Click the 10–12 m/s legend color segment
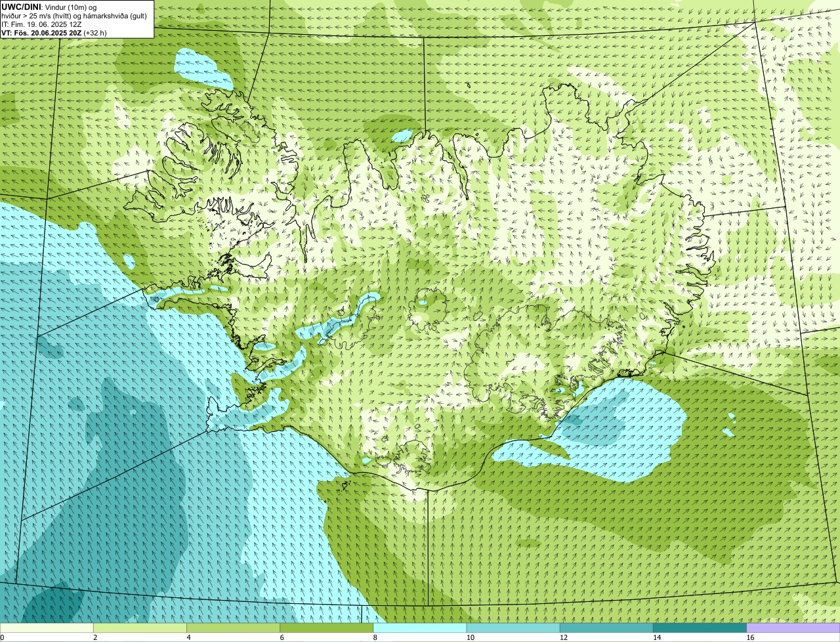The image size is (840, 642). [x=513, y=628]
